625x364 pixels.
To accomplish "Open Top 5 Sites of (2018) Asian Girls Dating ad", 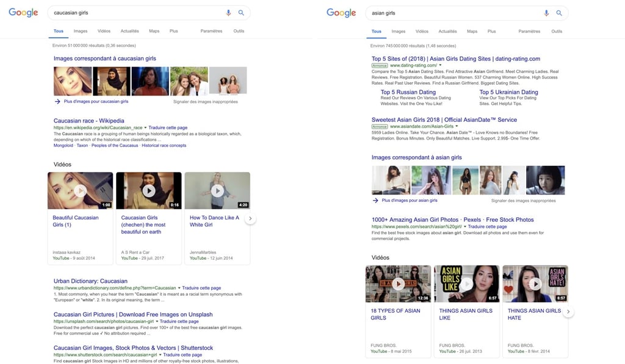I will tap(456, 59).
